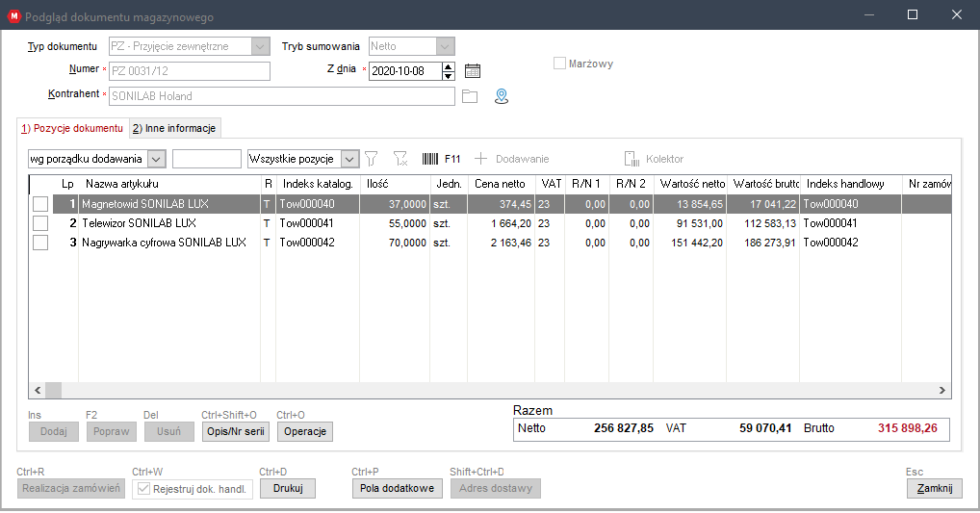Maximize the Podgląd dokumentu magazynowego window
This screenshot has width=980, height=513.
click(913, 14)
